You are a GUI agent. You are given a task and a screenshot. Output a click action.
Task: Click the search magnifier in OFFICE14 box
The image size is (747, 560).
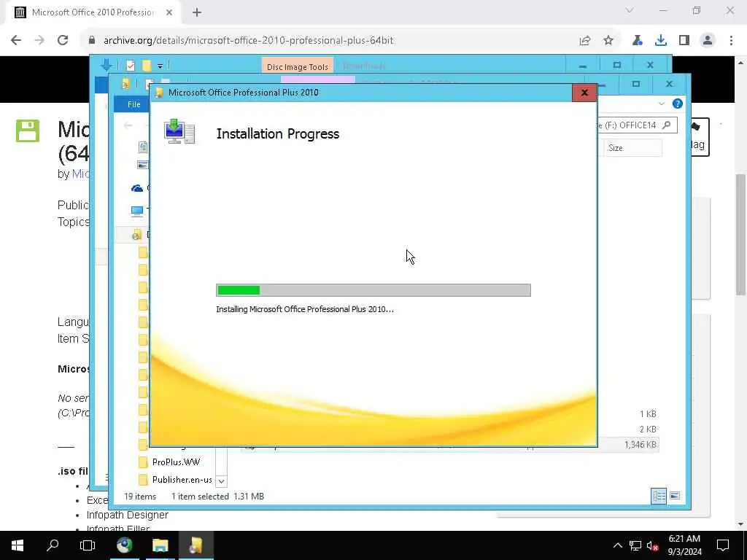pyautogui.click(x=667, y=125)
